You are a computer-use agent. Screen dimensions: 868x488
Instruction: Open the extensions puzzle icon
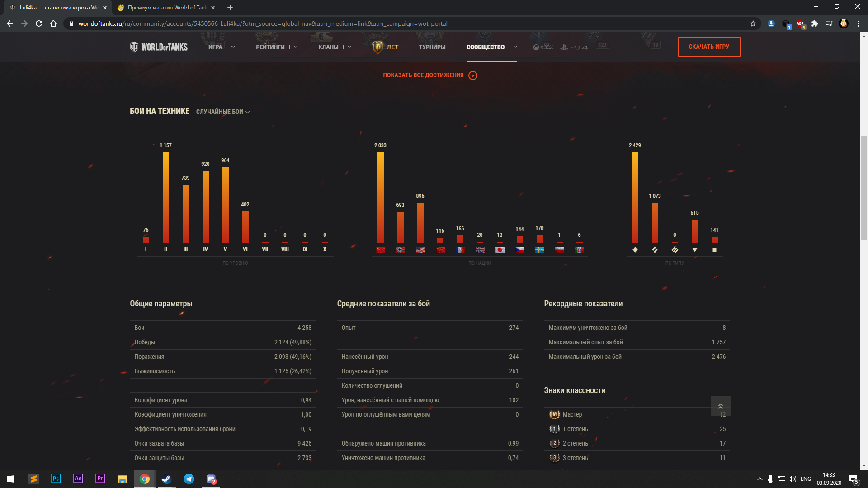pos(815,23)
